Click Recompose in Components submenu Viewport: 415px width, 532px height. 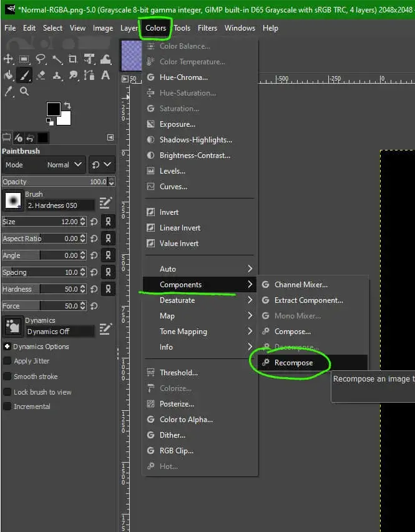(293, 363)
